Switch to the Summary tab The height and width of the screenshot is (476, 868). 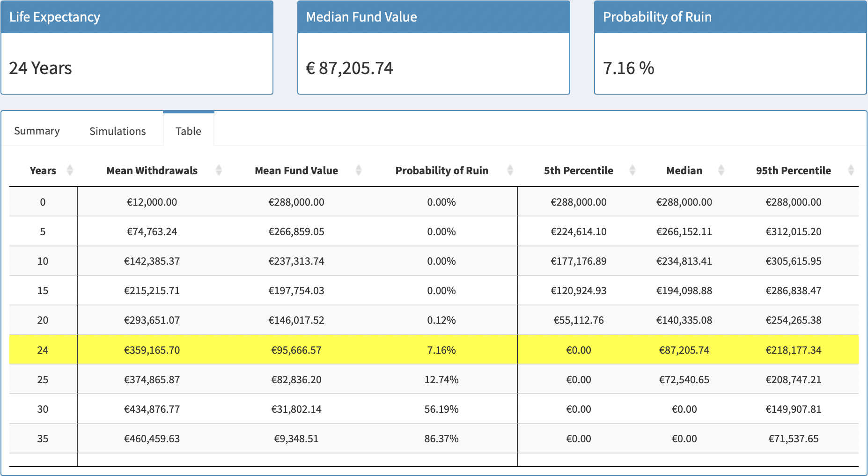(37, 131)
